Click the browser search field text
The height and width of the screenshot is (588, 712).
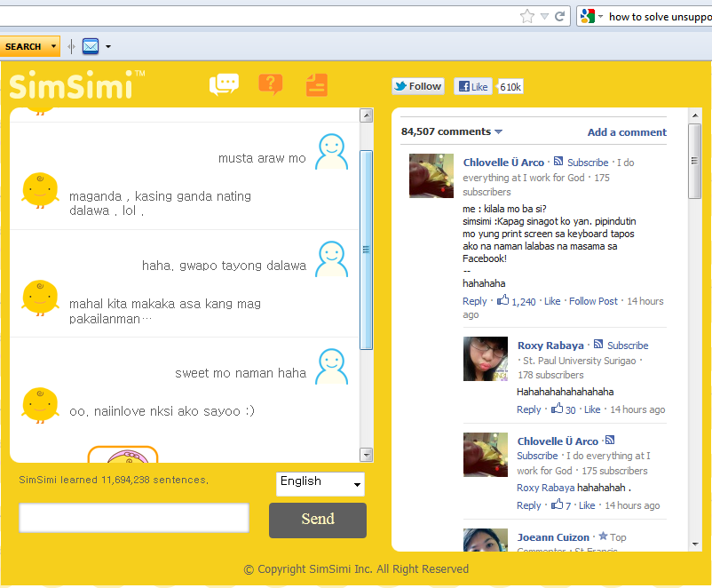[x=660, y=17]
